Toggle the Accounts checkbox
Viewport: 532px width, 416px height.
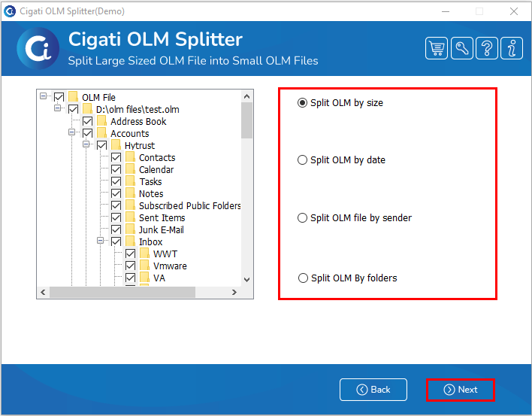point(87,133)
